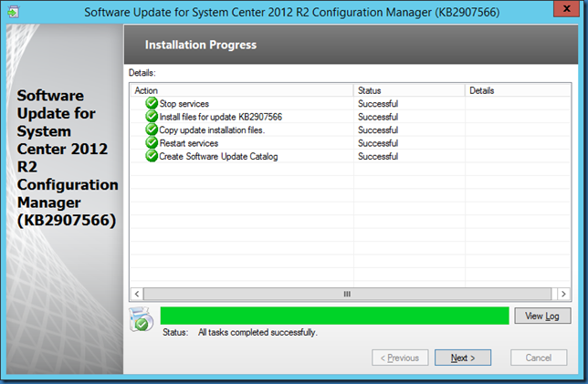The height and width of the screenshot is (384, 588).
Task: Click 'All tasks completed successfully.' status text
Action: tap(257, 332)
